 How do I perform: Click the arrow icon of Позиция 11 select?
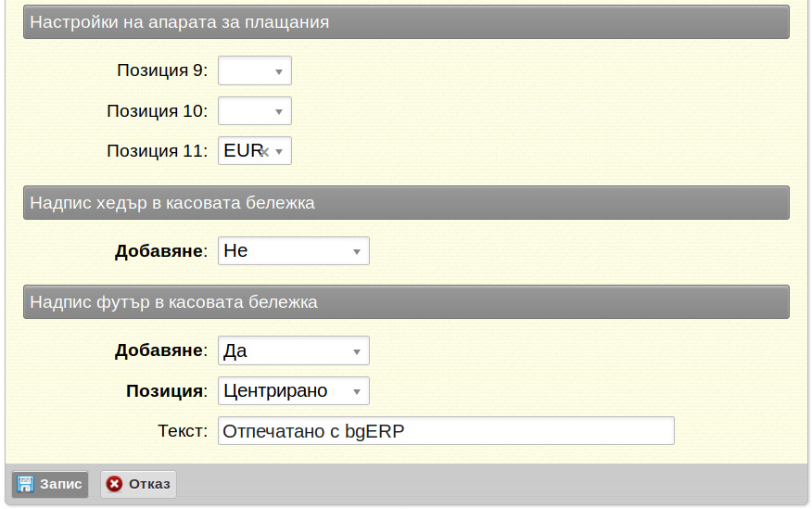pyautogui.click(x=279, y=151)
